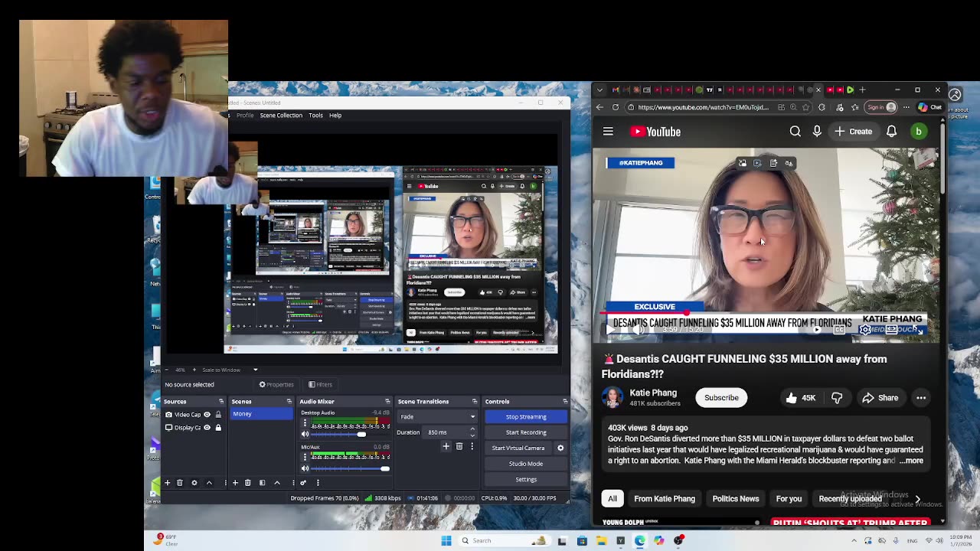Open OBS Settings button
This screenshot has width=980, height=551.
[526, 479]
